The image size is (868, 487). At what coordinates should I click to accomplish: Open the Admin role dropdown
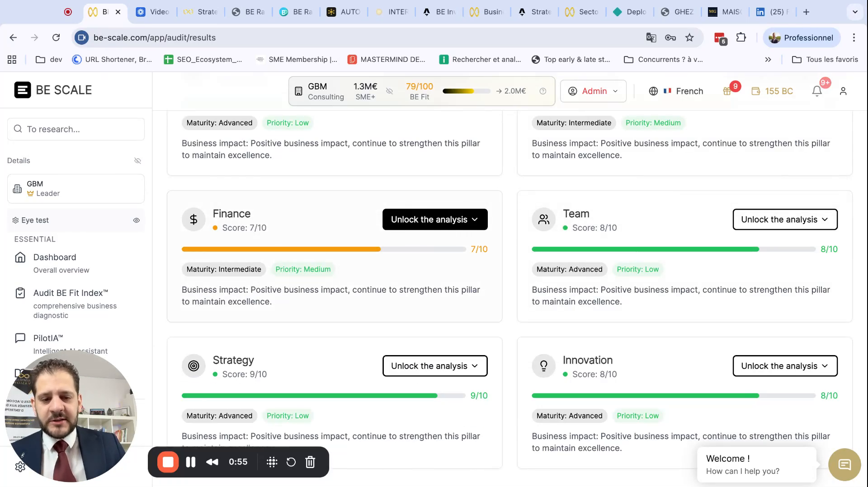(x=593, y=91)
